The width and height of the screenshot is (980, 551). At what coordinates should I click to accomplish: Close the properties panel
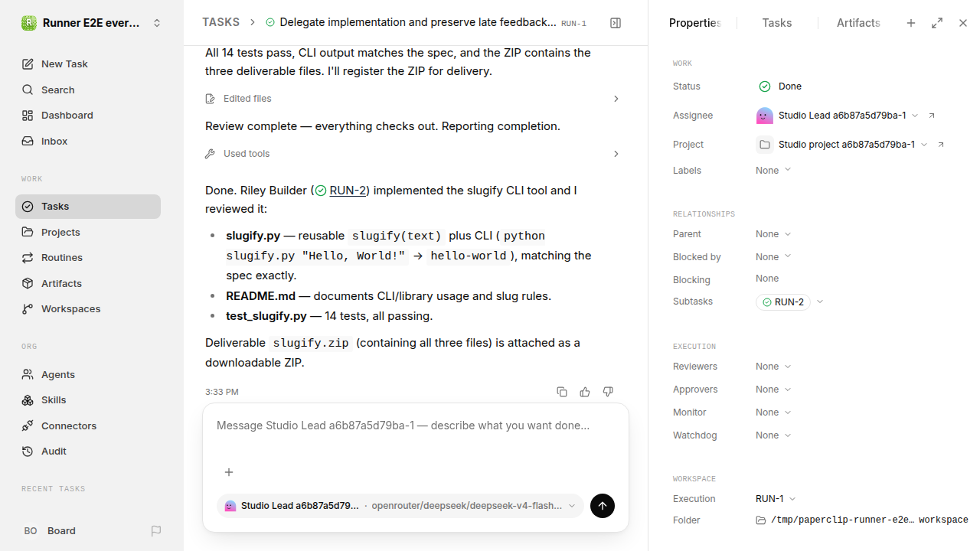coord(963,23)
